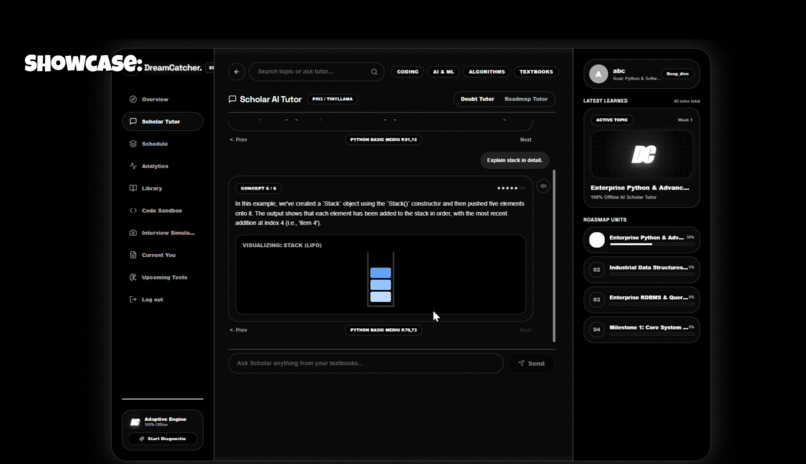This screenshot has height=464, width=806.
Task: Click Prev above the user message
Action: click(x=239, y=140)
